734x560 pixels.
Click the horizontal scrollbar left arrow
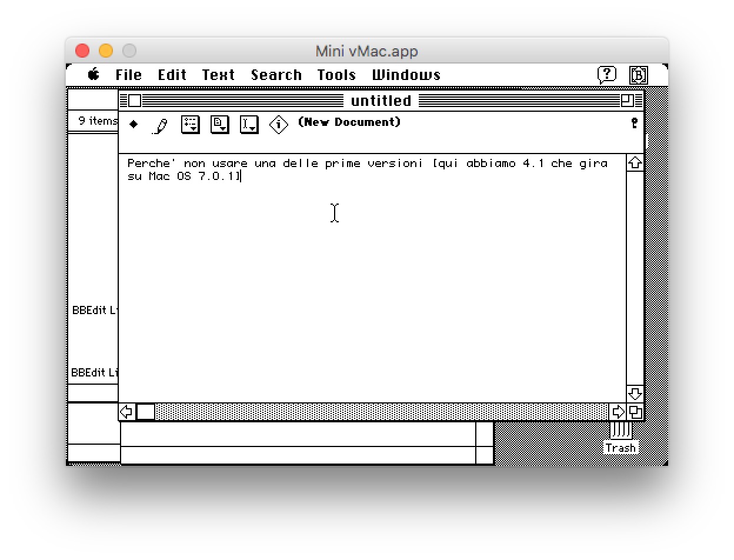click(127, 411)
